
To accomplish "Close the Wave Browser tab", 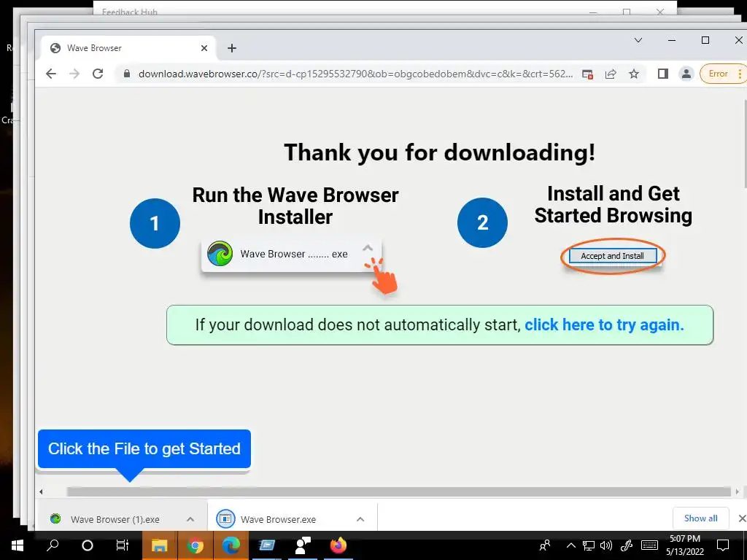I will tap(204, 48).
